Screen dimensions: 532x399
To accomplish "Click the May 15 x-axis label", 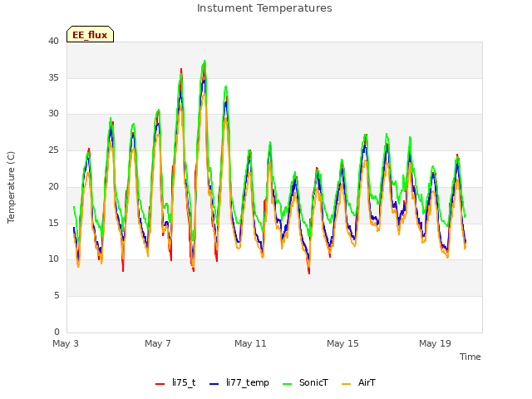I will (x=342, y=343).
